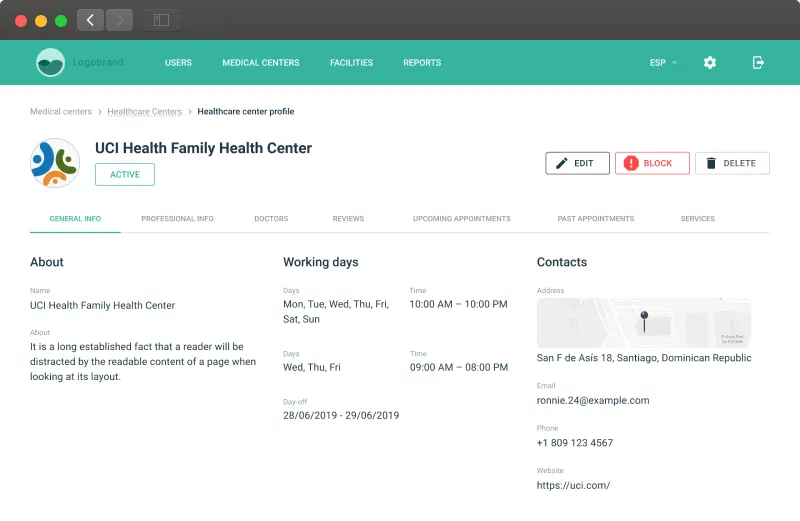Open settings via the gear icon
Image resolution: width=800 pixels, height=521 pixels.
point(710,62)
